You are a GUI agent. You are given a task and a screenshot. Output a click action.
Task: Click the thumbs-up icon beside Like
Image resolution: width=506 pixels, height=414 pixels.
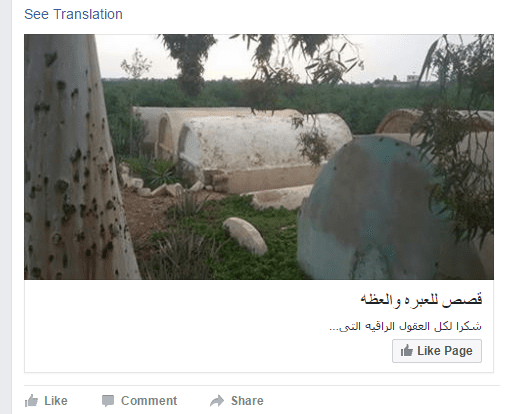tap(31, 400)
